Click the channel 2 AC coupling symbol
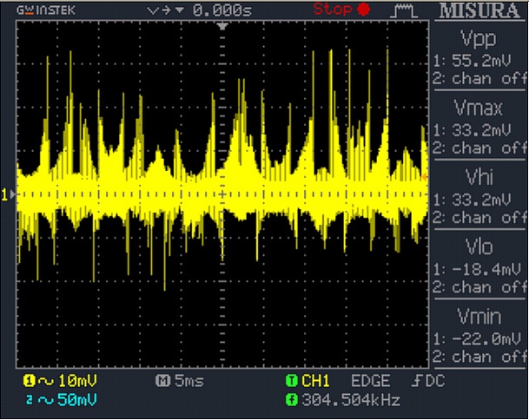This screenshot has width=529, height=420. 46,400
